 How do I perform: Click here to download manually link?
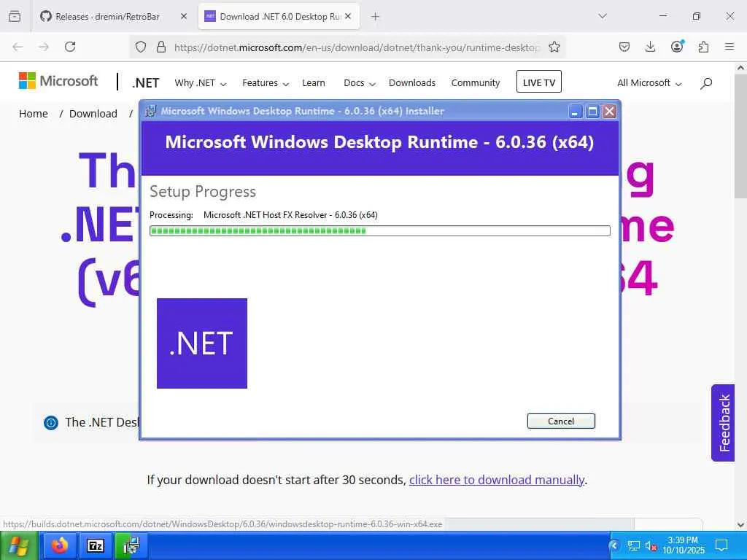pos(497,480)
